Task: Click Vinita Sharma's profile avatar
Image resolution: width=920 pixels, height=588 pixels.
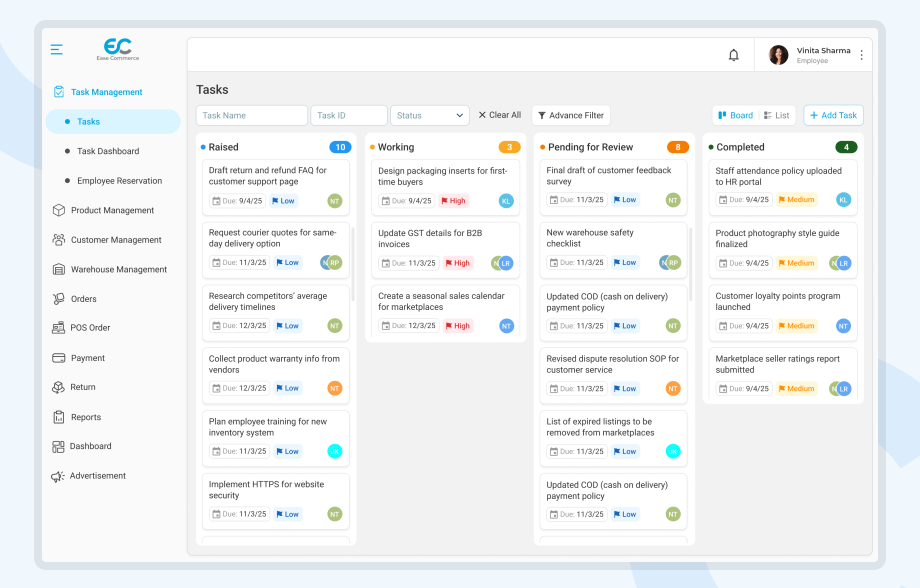Action: tap(778, 55)
